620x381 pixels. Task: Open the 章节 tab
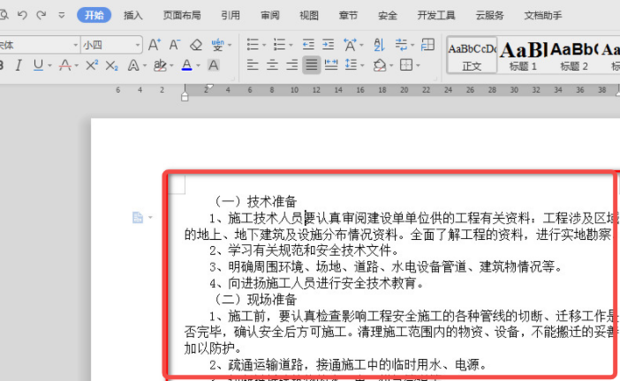click(348, 15)
